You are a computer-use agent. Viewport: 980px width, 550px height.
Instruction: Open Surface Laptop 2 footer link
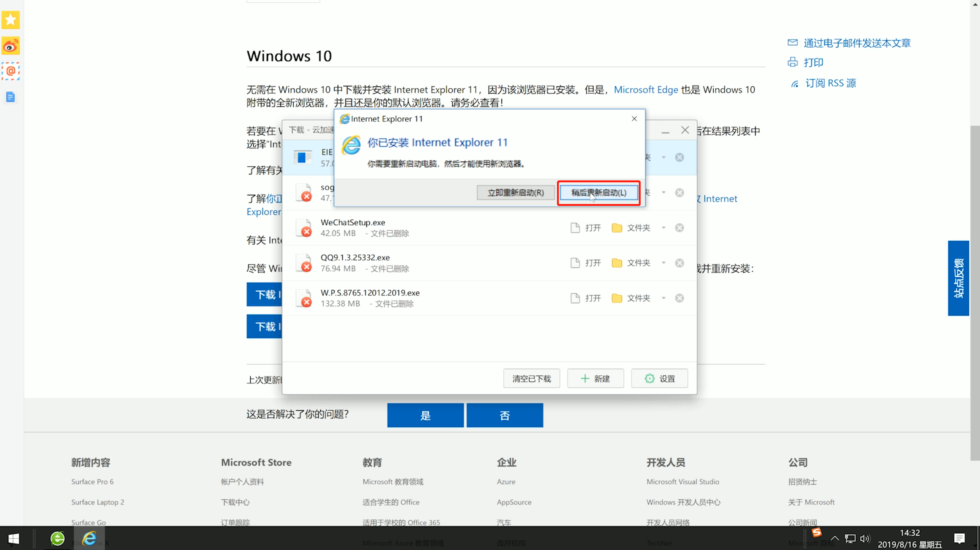click(x=98, y=502)
